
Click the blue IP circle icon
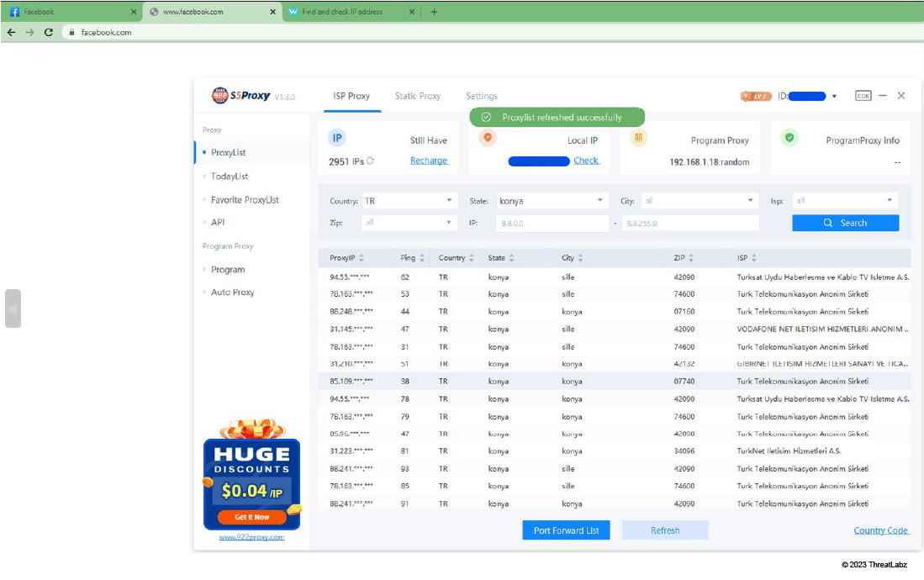[337, 138]
